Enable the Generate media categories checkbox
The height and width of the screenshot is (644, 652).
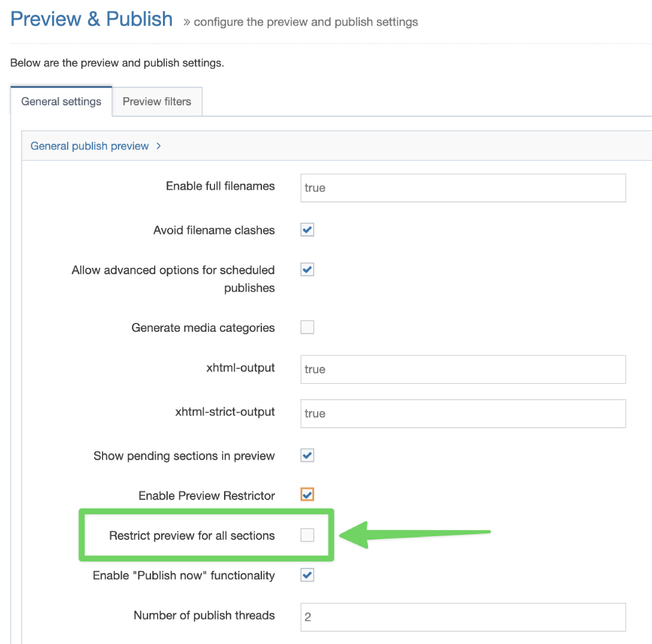[307, 327]
